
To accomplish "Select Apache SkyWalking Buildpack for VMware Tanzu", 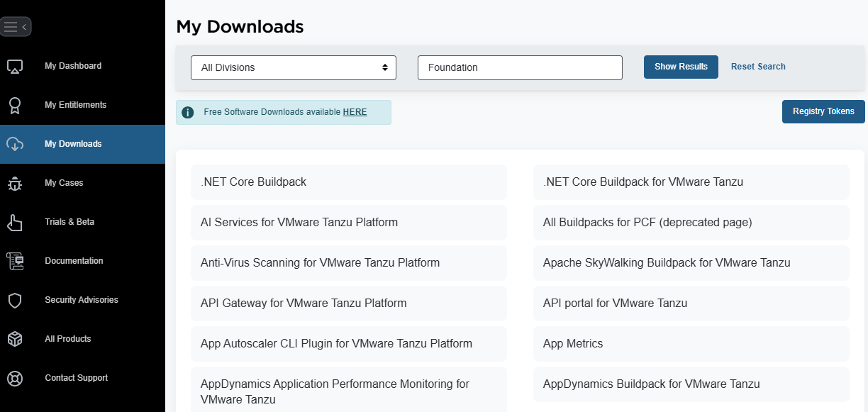I will click(x=667, y=263).
